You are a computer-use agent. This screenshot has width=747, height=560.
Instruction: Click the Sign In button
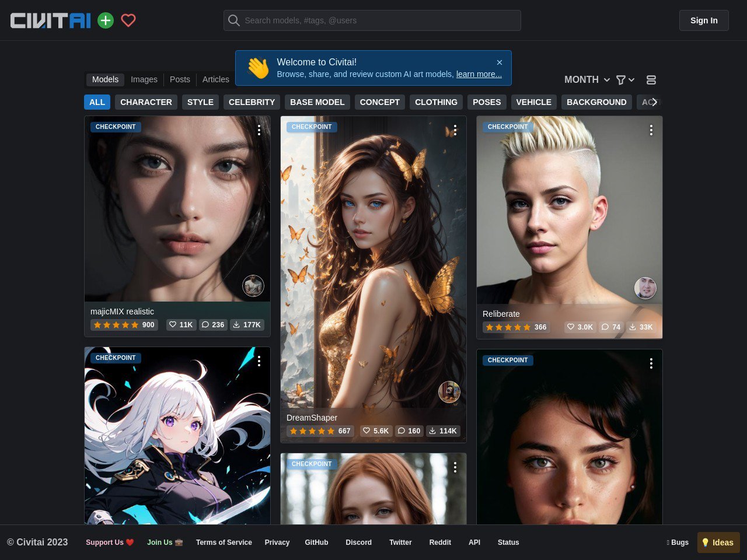704,20
